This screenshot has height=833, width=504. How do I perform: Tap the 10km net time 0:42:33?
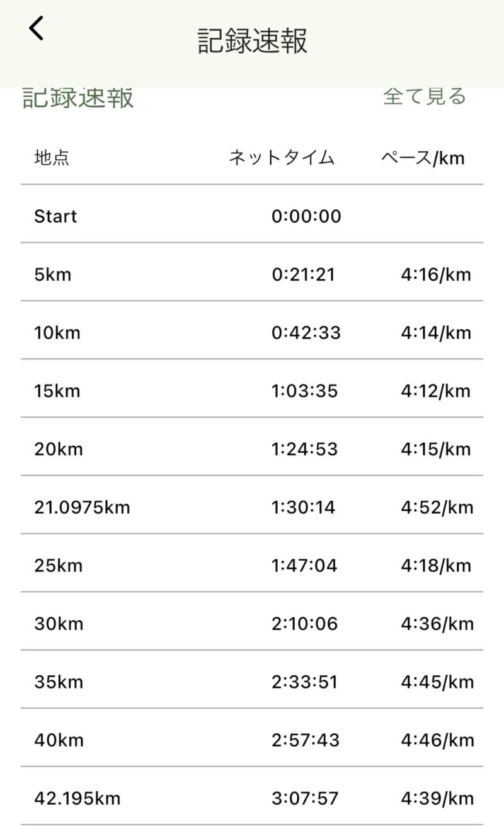click(306, 332)
